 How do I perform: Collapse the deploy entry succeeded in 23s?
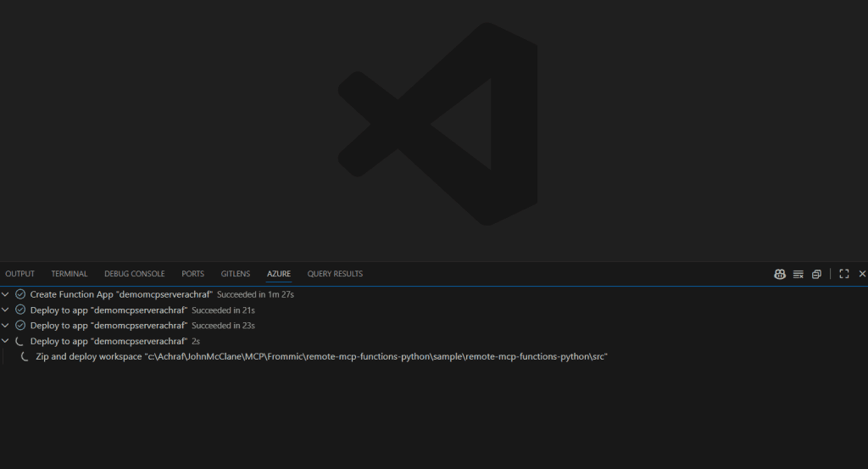tap(7, 326)
